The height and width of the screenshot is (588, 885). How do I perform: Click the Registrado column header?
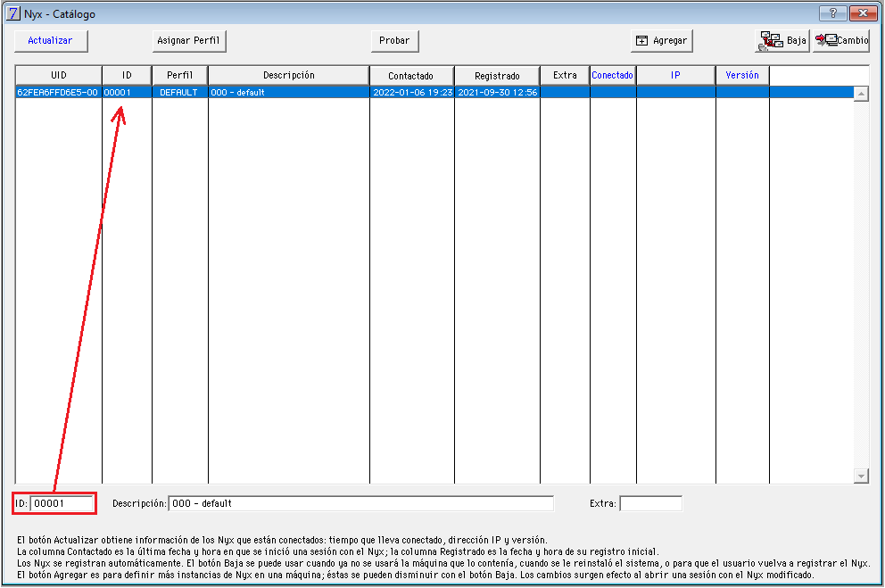(497, 75)
